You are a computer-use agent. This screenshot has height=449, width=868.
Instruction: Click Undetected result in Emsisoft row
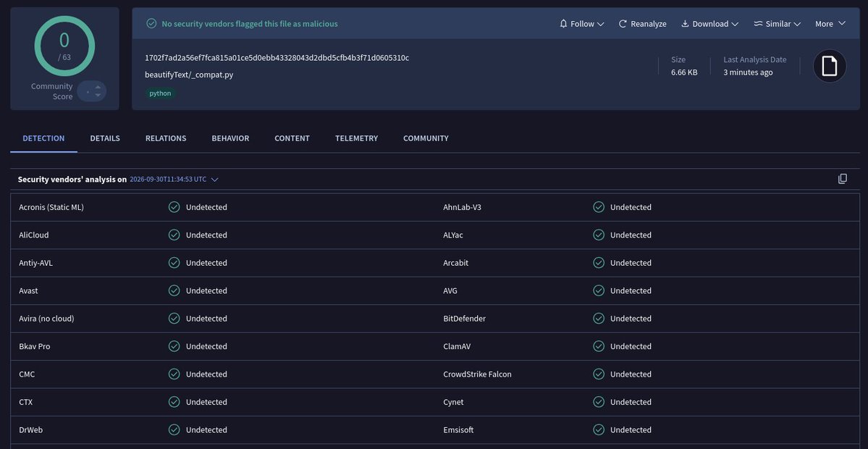point(631,429)
